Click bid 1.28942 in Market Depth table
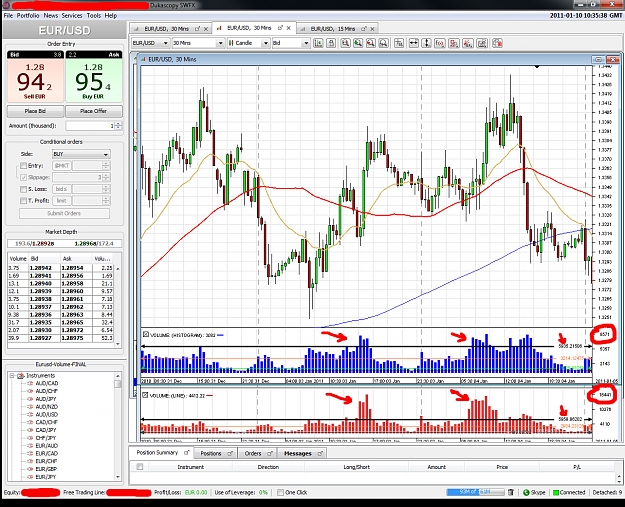This screenshot has height=507, width=625. tap(40, 268)
